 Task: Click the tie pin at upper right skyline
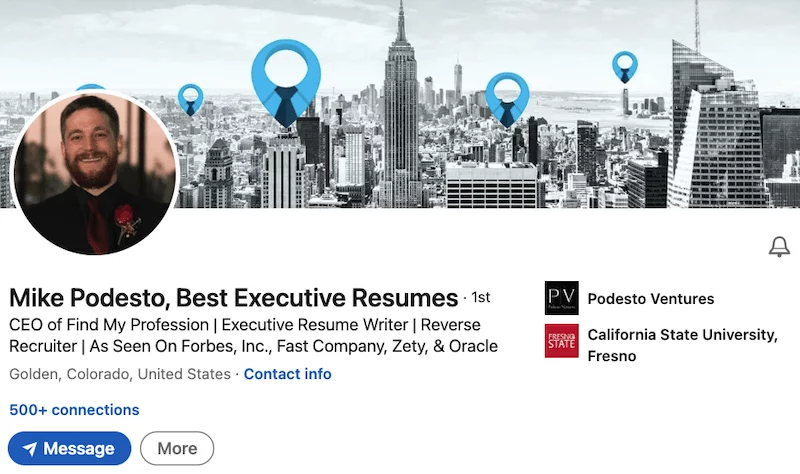click(624, 67)
